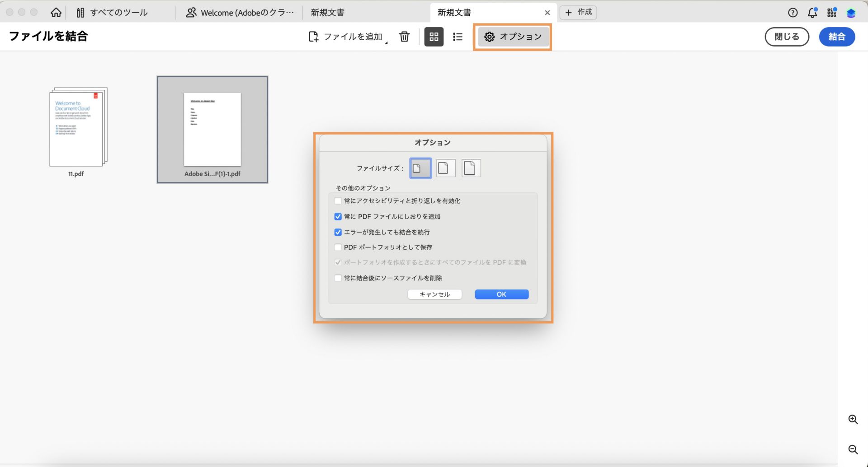This screenshot has width=868, height=467.
Task: Enable 常にアクセシビリティと折り返しを有効化 checkbox
Action: tap(338, 201)
